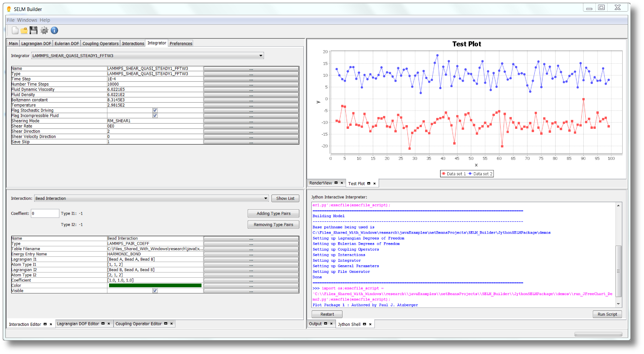Click the save floppy disk icon
Screen dimensions: 644x354
click(33, 30)
